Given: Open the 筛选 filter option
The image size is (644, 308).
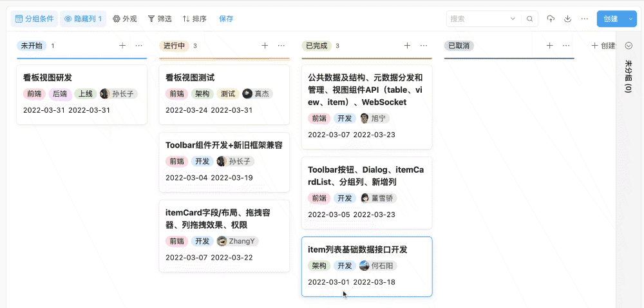Looking at the screenshot, I should [x=160, y=19].
